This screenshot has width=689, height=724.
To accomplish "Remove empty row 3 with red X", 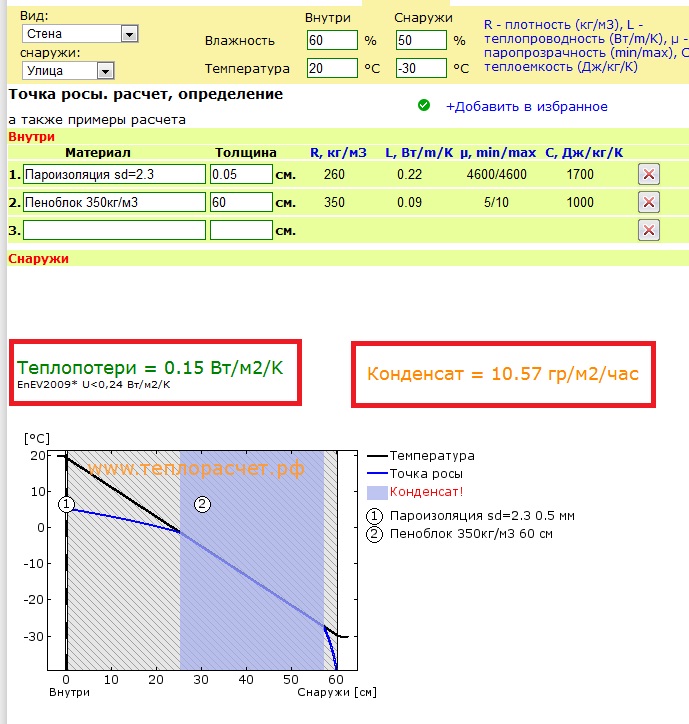I will coord(648,230).
